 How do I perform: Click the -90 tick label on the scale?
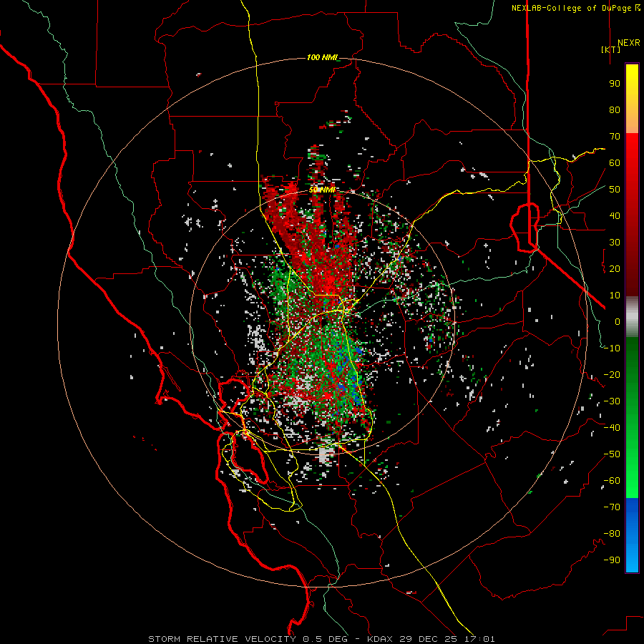pyautogui.click(x=612, y=560)
